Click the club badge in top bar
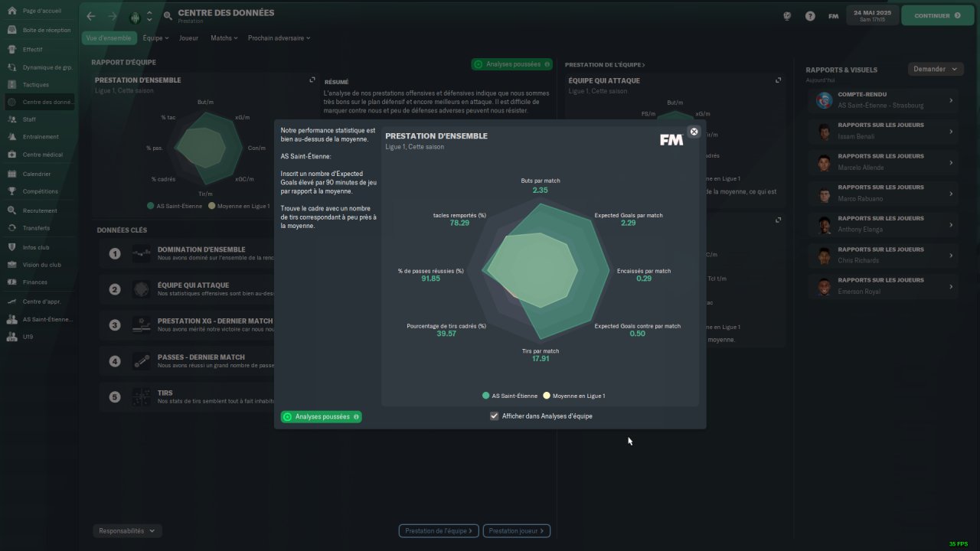980x551 pixels. (x=135, y=16)
